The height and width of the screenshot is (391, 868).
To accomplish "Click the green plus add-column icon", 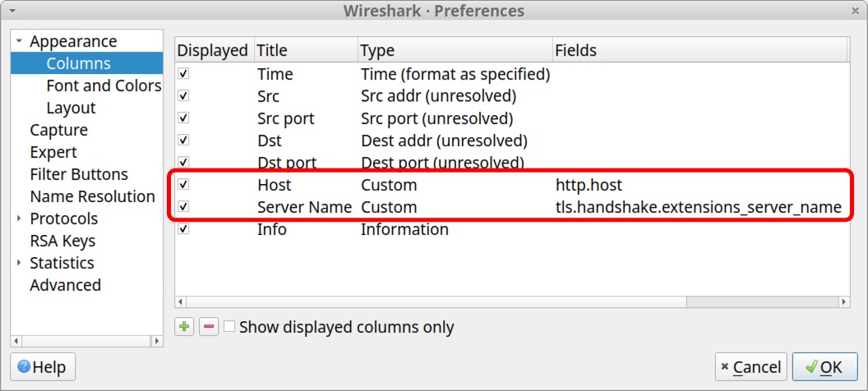I will (184, 327).
